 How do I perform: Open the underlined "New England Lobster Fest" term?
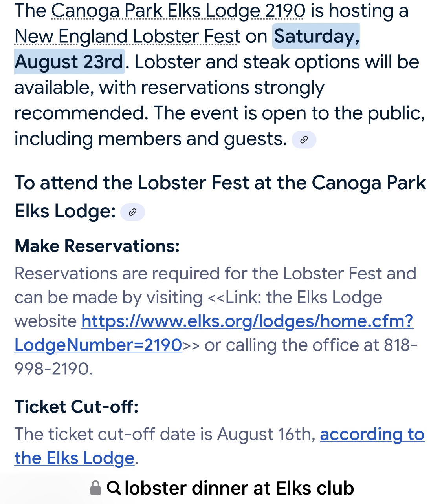point(127,37)
